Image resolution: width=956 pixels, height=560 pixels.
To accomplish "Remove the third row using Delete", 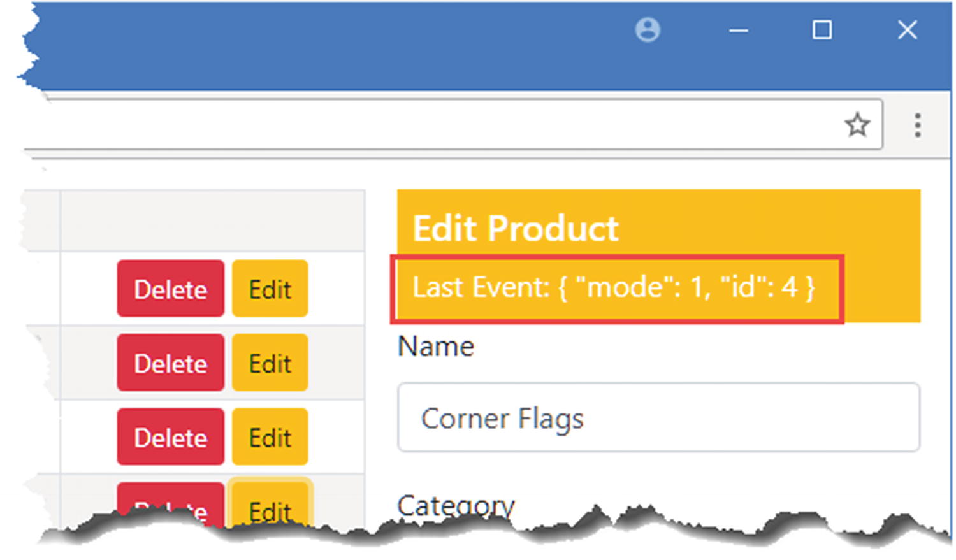I will (170, 437).
